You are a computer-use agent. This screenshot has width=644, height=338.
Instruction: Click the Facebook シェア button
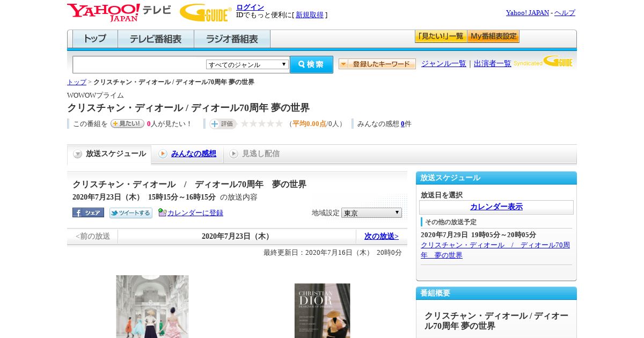[88, 212]
